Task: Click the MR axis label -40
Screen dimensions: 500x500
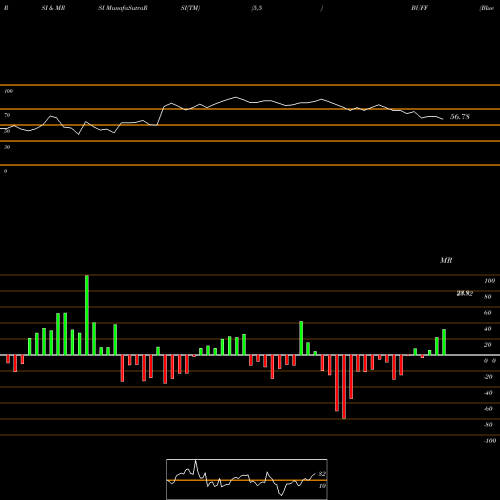Action: point(488,393)
